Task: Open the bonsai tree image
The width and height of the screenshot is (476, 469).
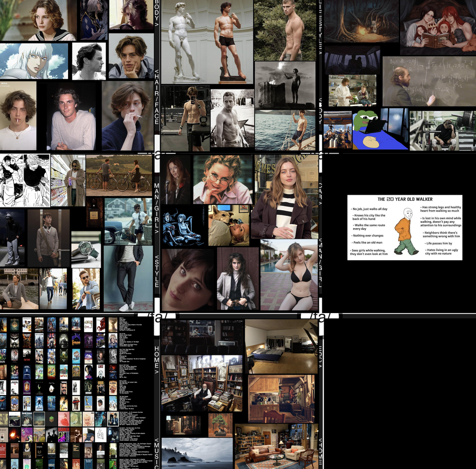Action: pyautogui.click(x=220, y=425)
